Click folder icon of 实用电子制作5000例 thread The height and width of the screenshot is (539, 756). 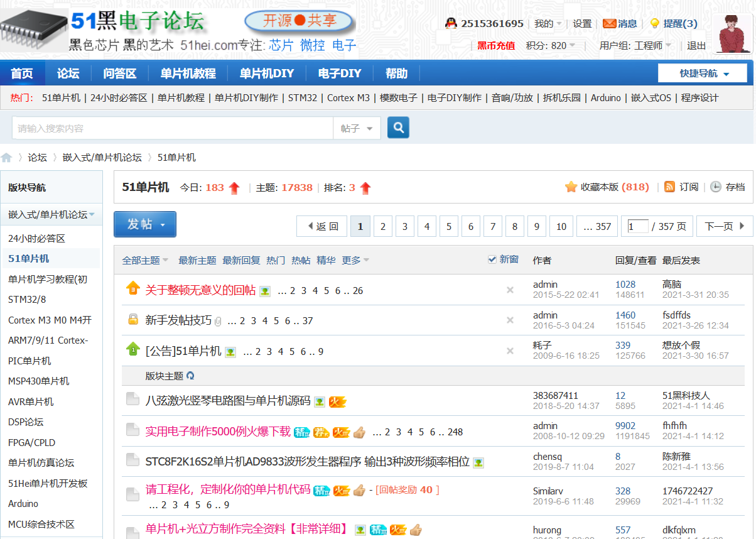[132, 429]
